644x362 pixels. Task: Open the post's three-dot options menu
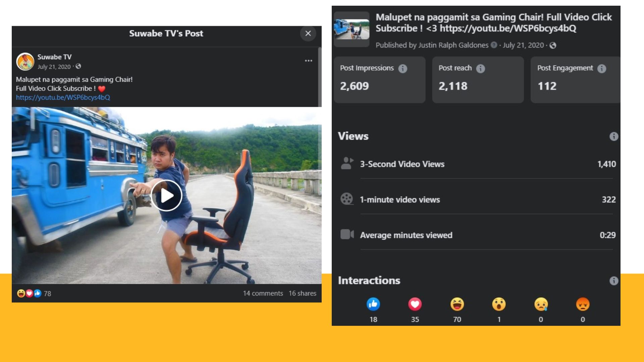pyautogui.click(x=309, y=61)
